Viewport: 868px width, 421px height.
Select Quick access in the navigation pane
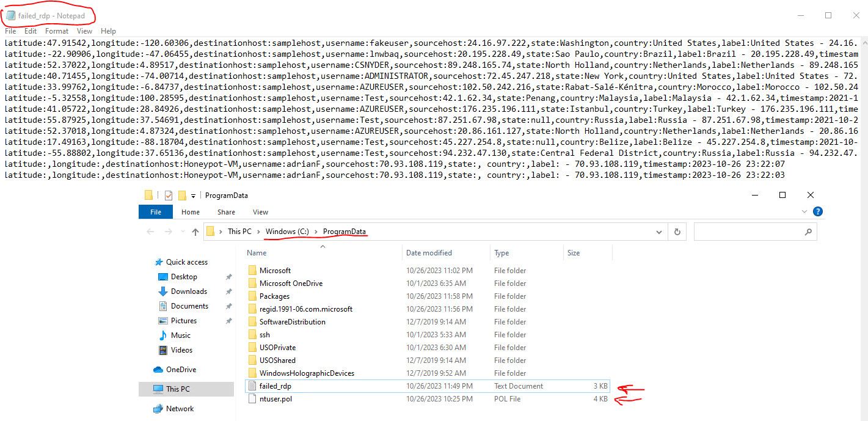[187, 262]
